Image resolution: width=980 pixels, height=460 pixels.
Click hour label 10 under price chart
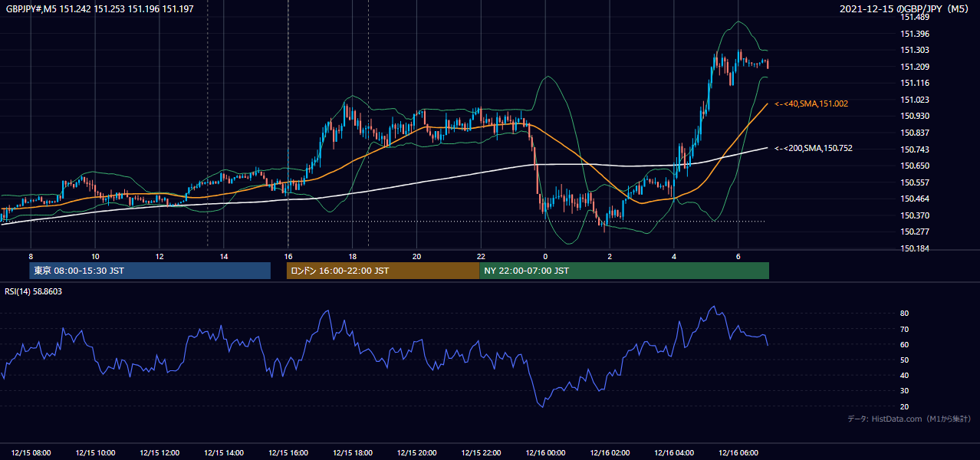pyautogui.click(x=95, y=256)
